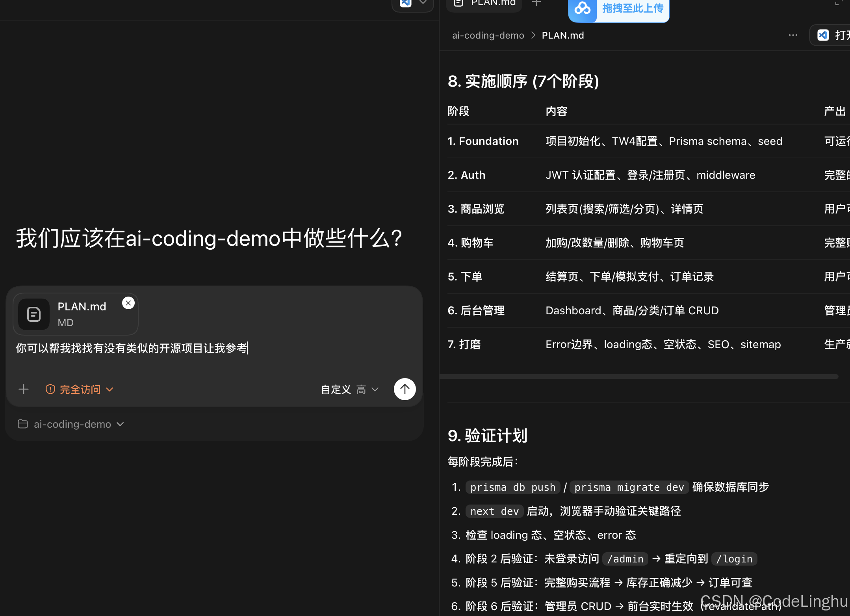The image size is (850, 616).
Task: Click the /admin code snippet
Action: click(625, 559)
